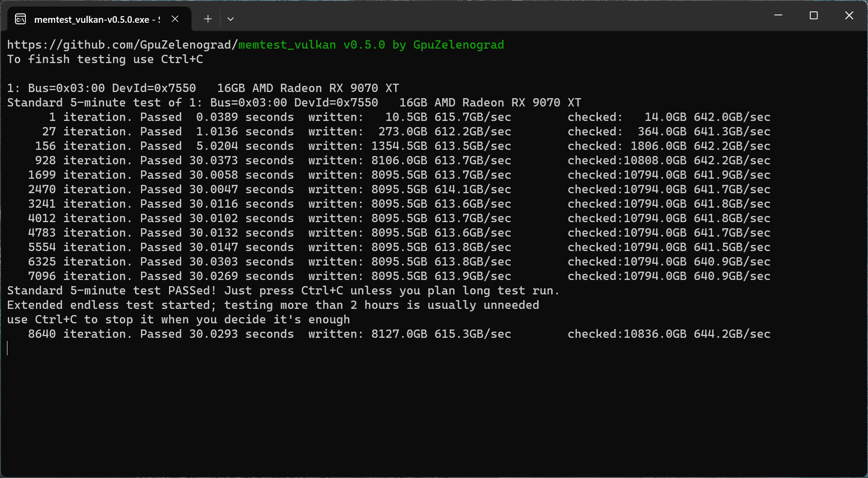Close the terminal window

(849, 15)
